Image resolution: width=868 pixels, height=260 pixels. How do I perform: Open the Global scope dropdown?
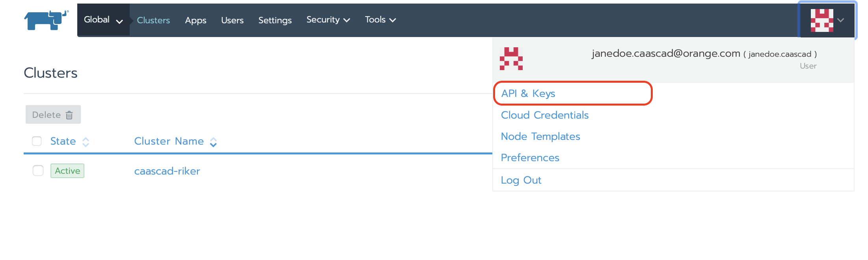point(103,20)
